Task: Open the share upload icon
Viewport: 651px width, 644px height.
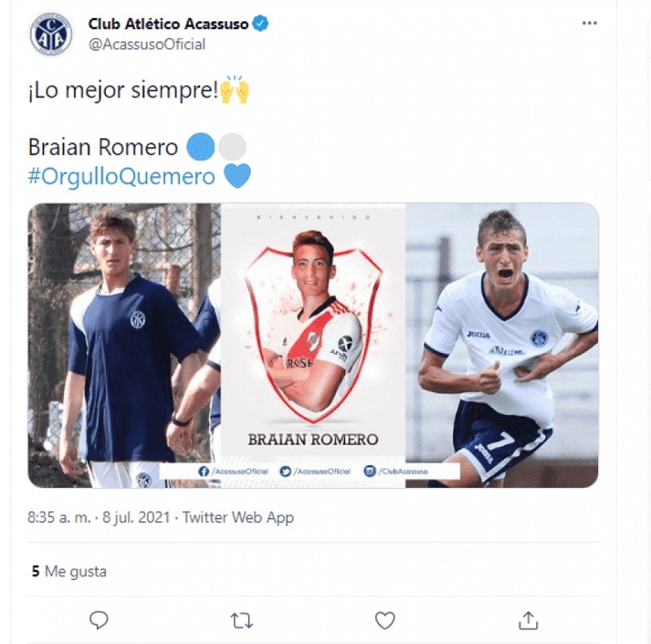Action: [528, 620]
